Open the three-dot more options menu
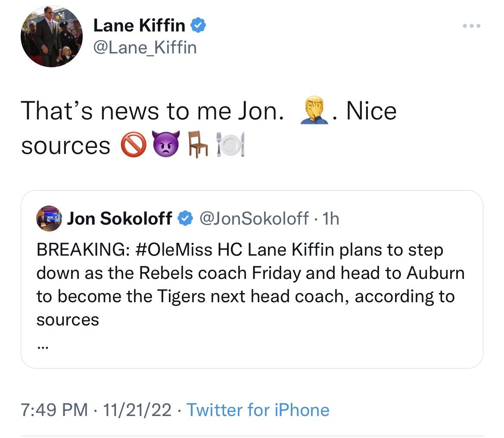 [472, 26]
